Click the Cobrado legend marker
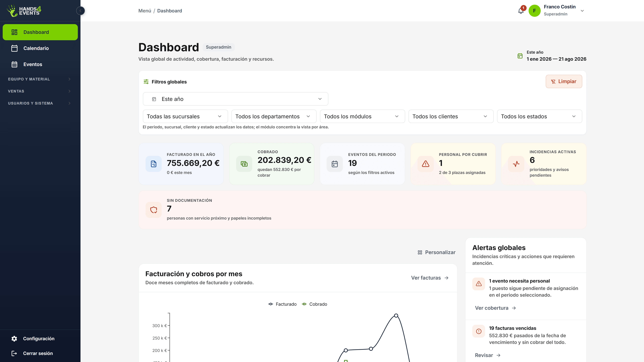The height and width of the screenshot is (362, 644). click(304, 304)
